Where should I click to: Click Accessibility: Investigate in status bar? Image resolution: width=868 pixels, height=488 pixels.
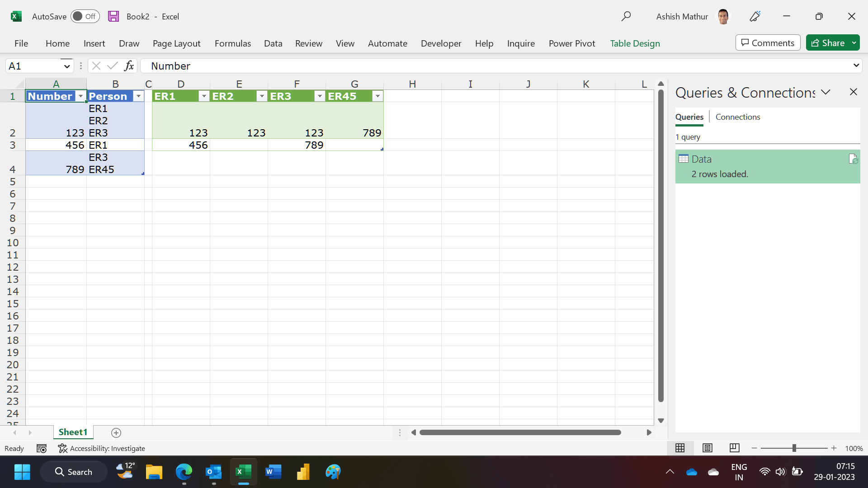[x=102, y=448]
